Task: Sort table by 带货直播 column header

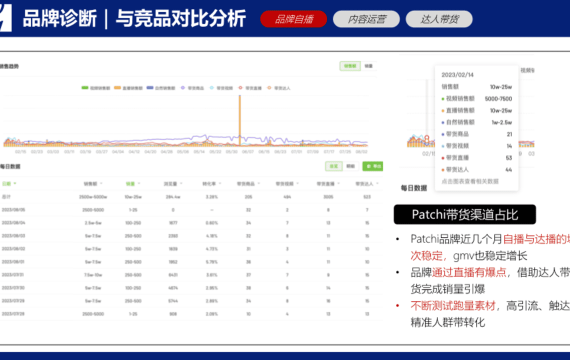Action: pos(328,184)
